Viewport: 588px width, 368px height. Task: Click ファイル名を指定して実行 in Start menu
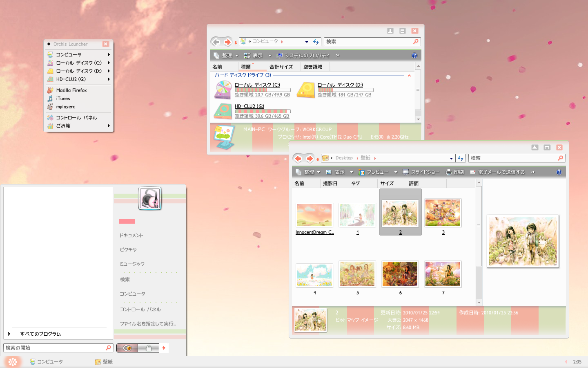coord(148,324)
